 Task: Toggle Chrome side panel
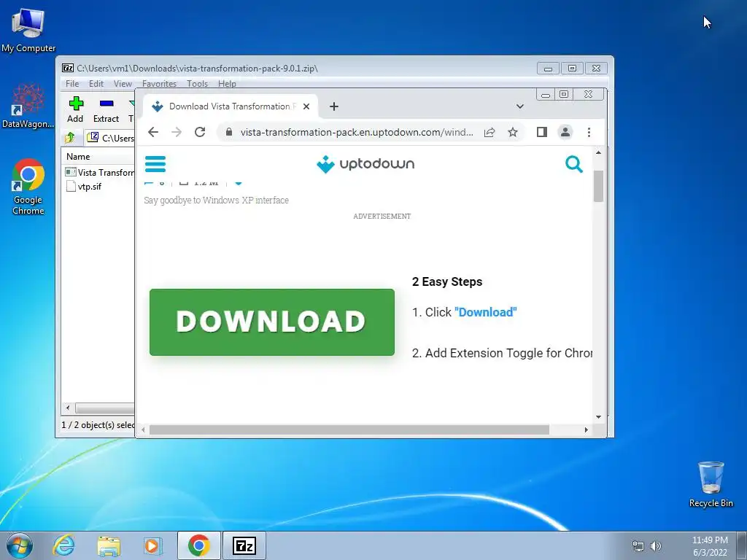(542, 132)
